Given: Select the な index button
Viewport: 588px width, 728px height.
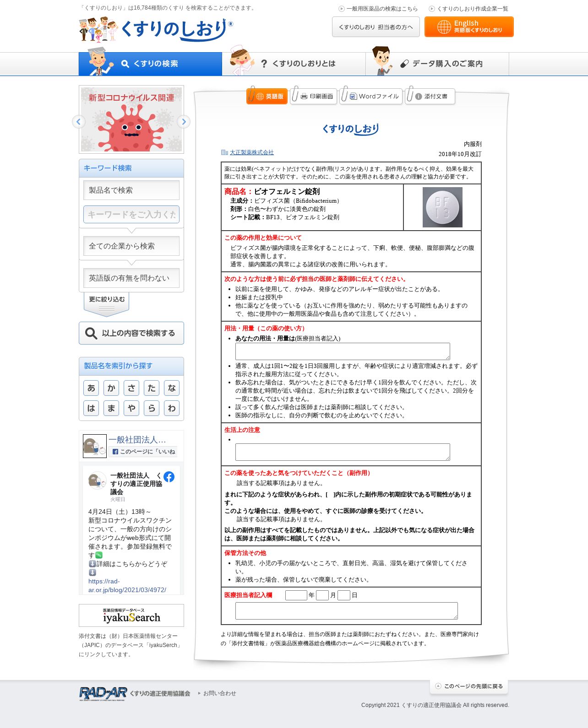Looking at the screenshot, I should click(x=172, y=388).
